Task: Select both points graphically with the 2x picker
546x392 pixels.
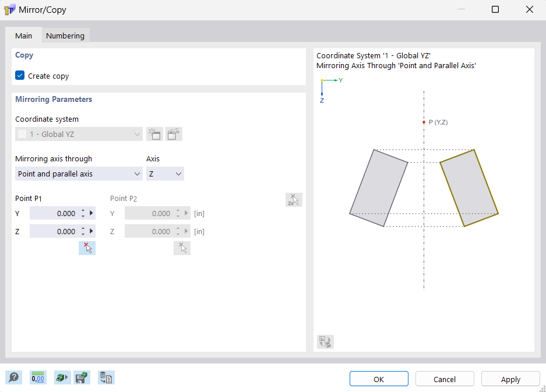Action: 294,199
